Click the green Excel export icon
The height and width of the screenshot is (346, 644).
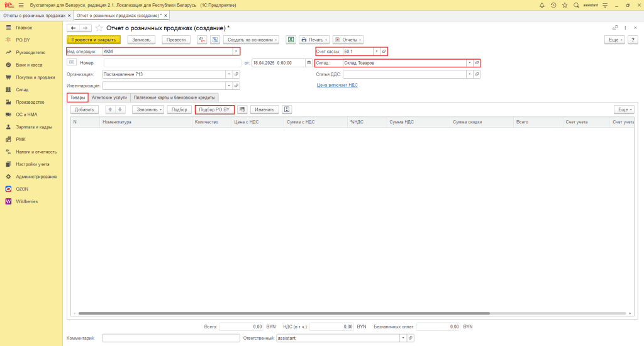point(291,40)
